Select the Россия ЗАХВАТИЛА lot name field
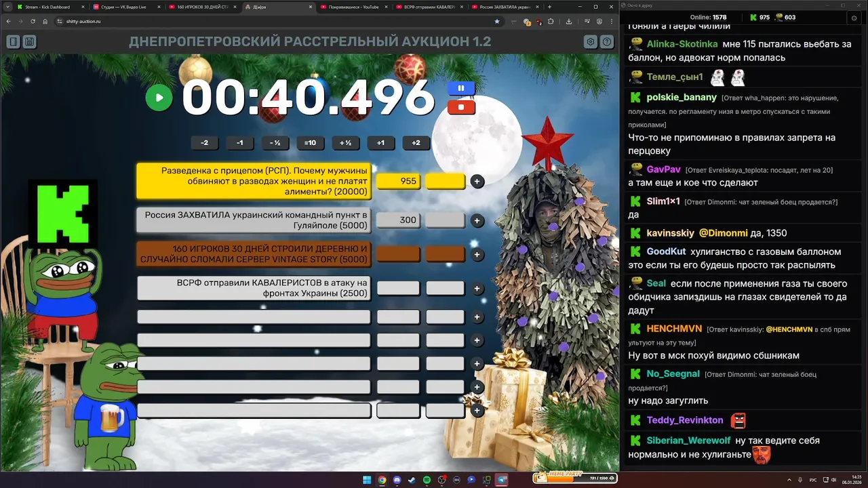Image resolution: width=868 pixels, height=488 pixels. pos(254,220)
